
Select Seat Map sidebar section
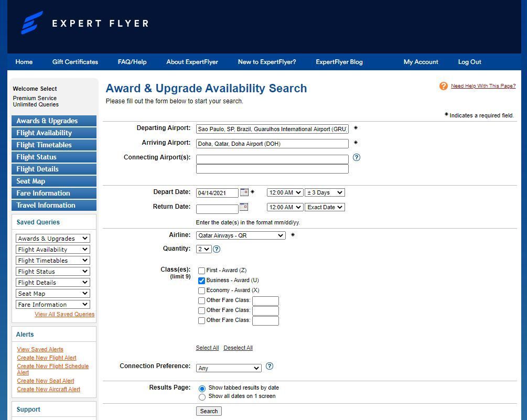point(54,181)
